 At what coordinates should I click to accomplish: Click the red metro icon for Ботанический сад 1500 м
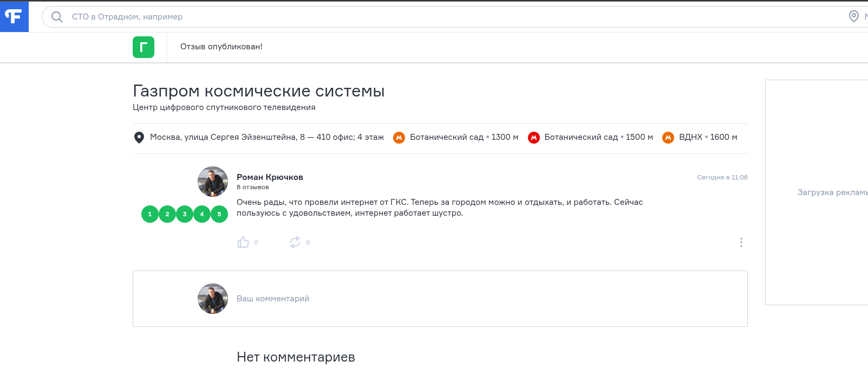tap(534, 138)
